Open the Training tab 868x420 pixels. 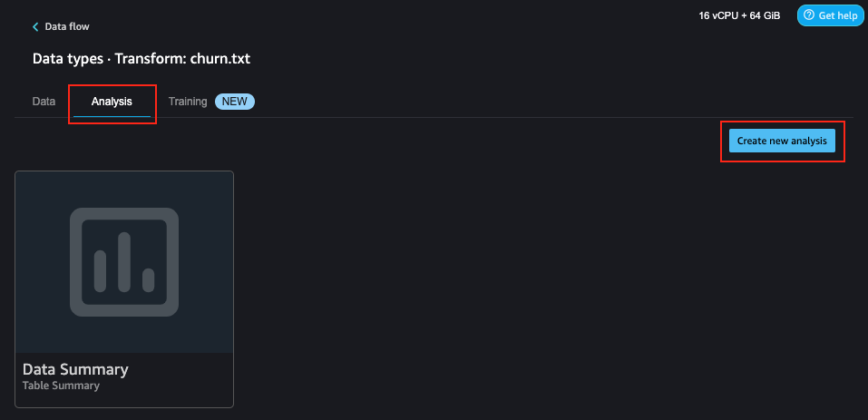click(x=188, y=102)
